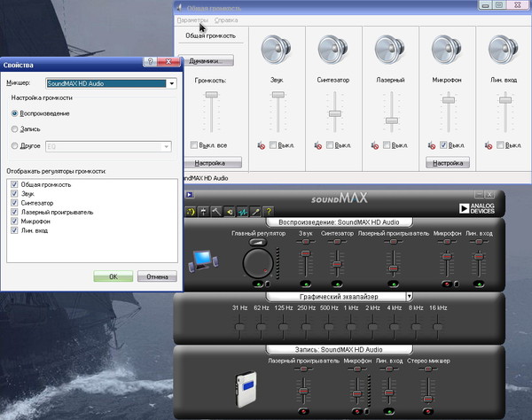The image size is (532, 420).
Task: Select the Другое radio button
Action: pos(14,146)
